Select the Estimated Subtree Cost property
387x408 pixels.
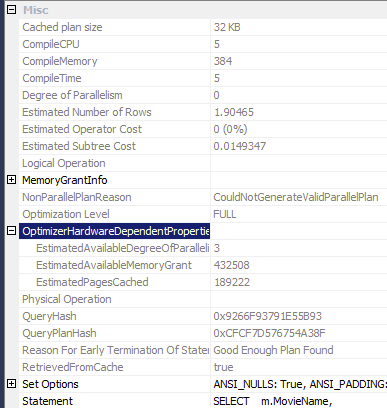(79, 146)
